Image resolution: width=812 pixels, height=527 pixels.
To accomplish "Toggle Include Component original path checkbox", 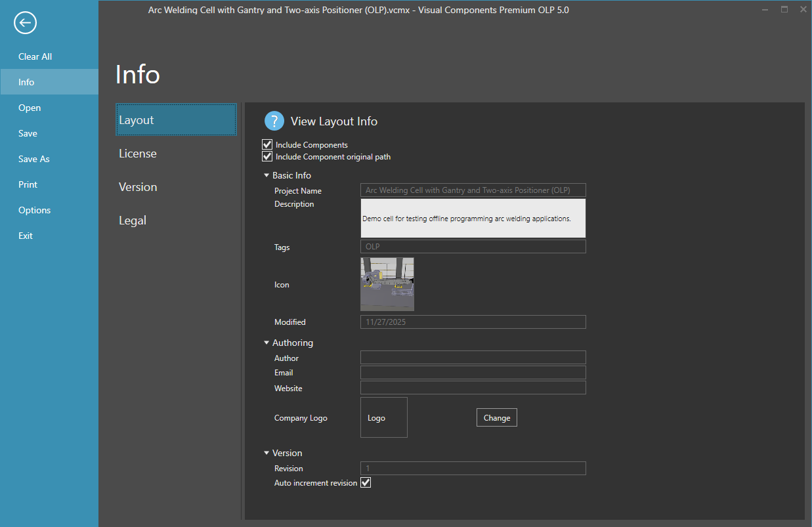I will coord(267,157).
